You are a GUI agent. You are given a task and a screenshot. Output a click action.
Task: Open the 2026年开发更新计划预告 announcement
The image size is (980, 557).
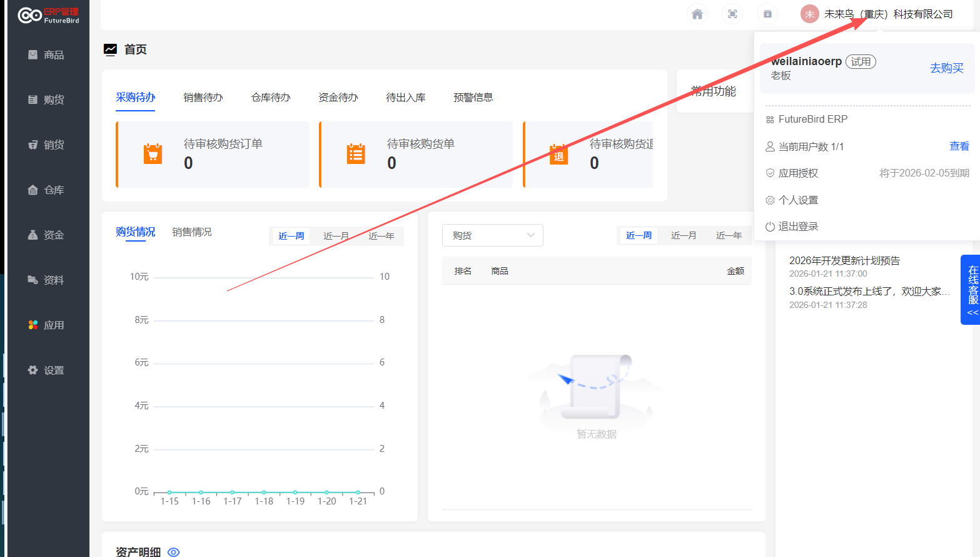point(844,261)
